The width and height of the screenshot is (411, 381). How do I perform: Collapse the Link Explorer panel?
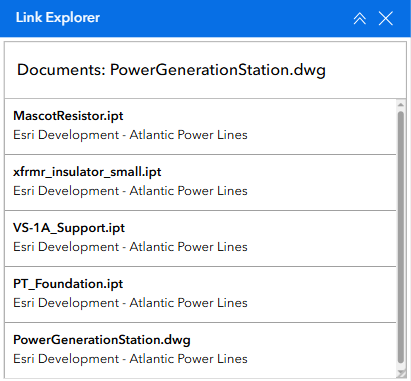360,18
